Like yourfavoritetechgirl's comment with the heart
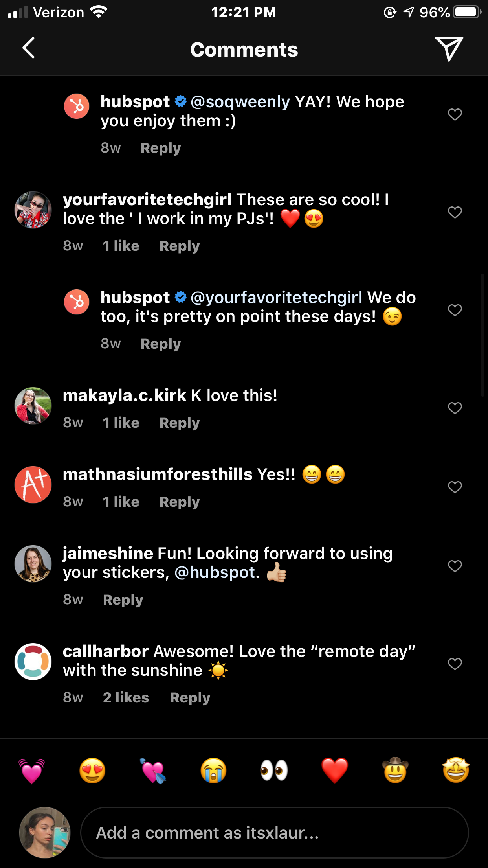 point(455,212)
